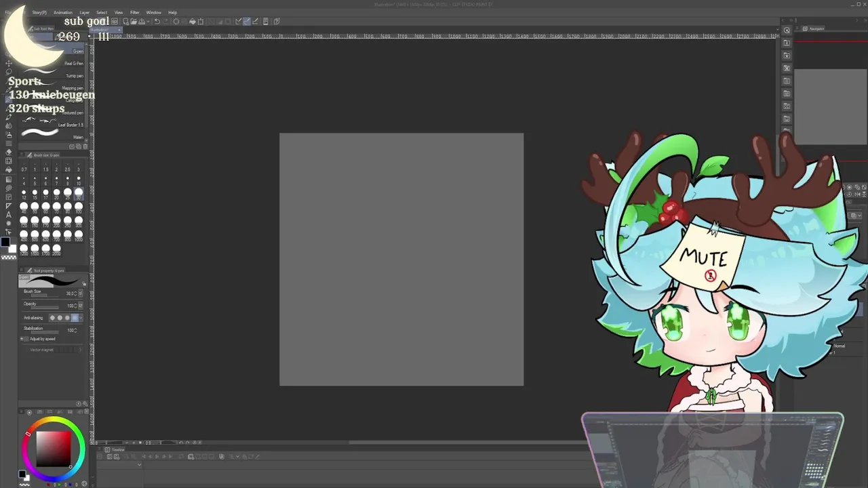
Task: Click the Open file toolbar icon
Action: 134,22
